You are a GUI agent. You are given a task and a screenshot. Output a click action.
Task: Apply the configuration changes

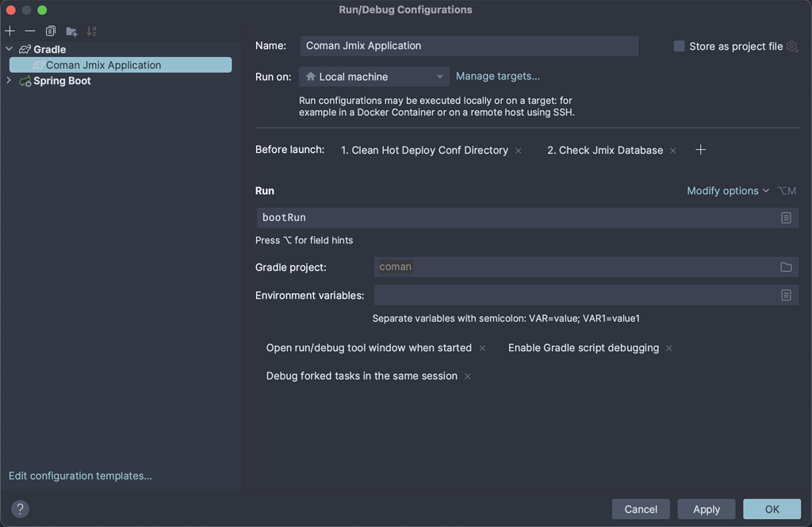point(706,509)
